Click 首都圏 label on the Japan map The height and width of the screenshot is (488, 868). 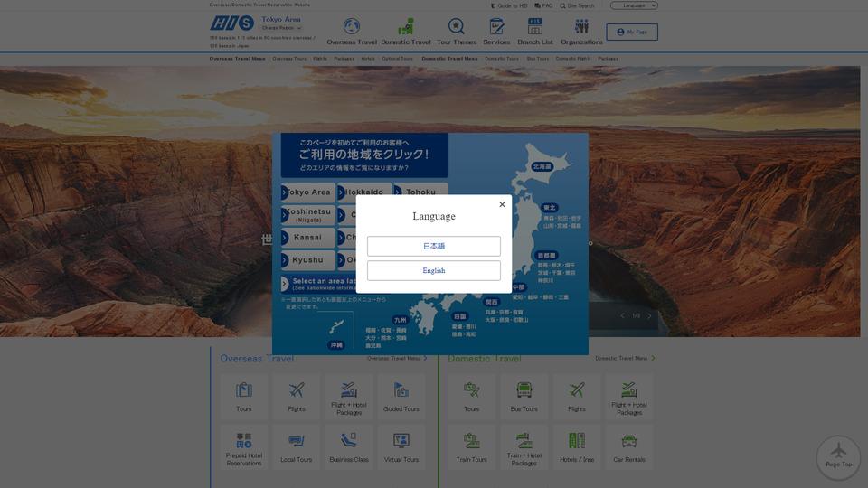546,256
